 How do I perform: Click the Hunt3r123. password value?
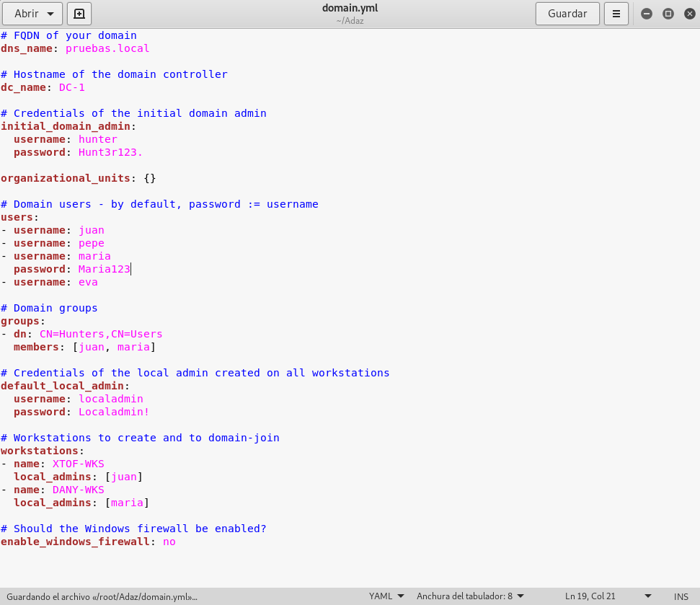pos(110,152)
